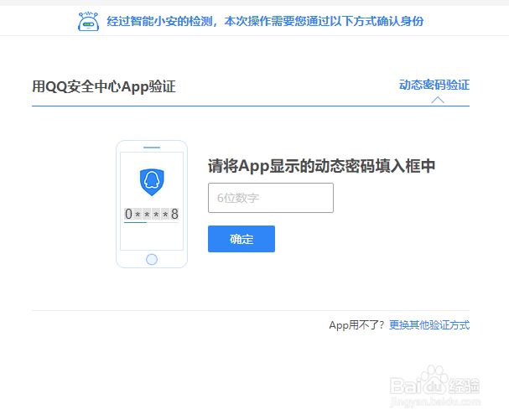Click the QQ penguin shield icon

[x=152, y=182]
